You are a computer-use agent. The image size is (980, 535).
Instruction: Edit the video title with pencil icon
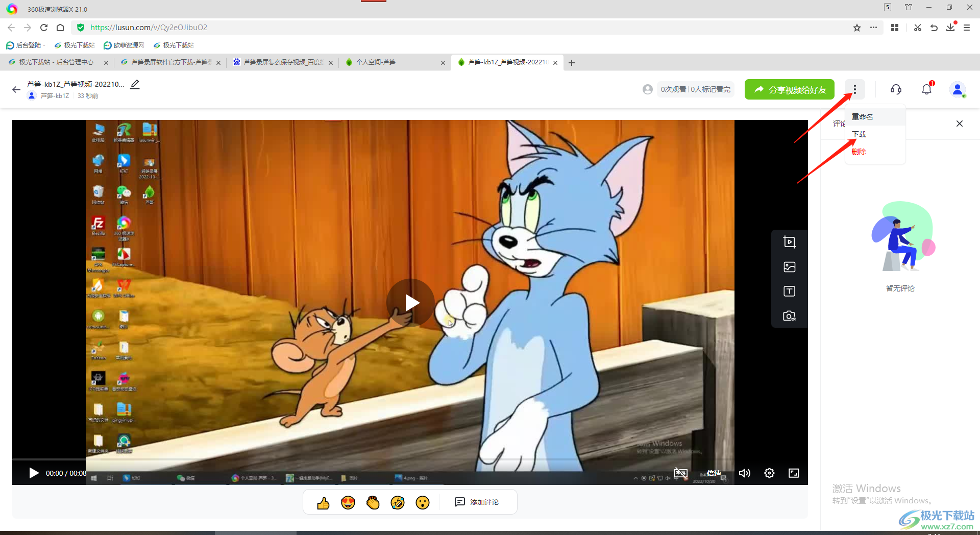pyautogui.click(x=135, y=84)
